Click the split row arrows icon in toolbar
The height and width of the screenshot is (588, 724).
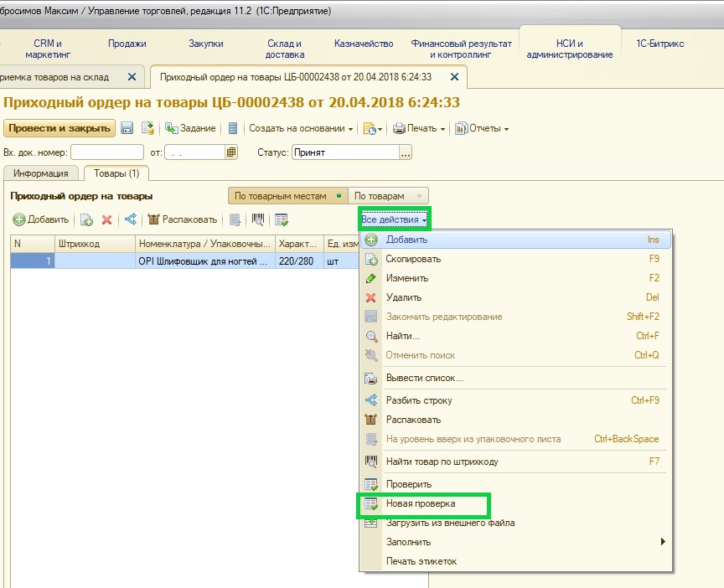pyautogui.click(x=131, y=219)
